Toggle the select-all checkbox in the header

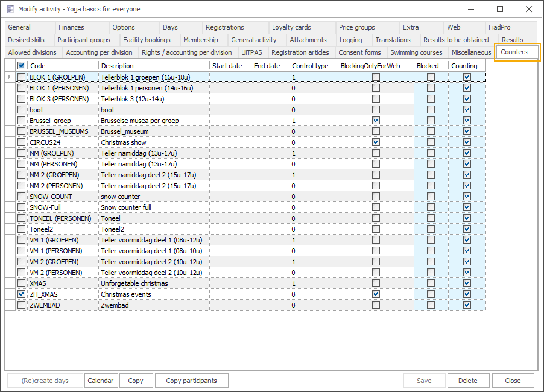[x=22, y=66]
